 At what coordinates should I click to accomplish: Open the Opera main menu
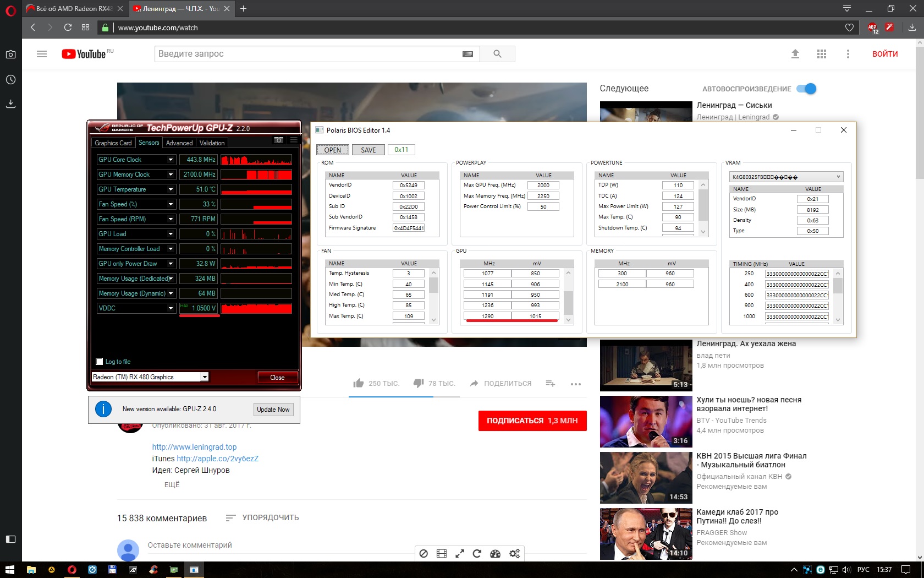click(10, 9)
